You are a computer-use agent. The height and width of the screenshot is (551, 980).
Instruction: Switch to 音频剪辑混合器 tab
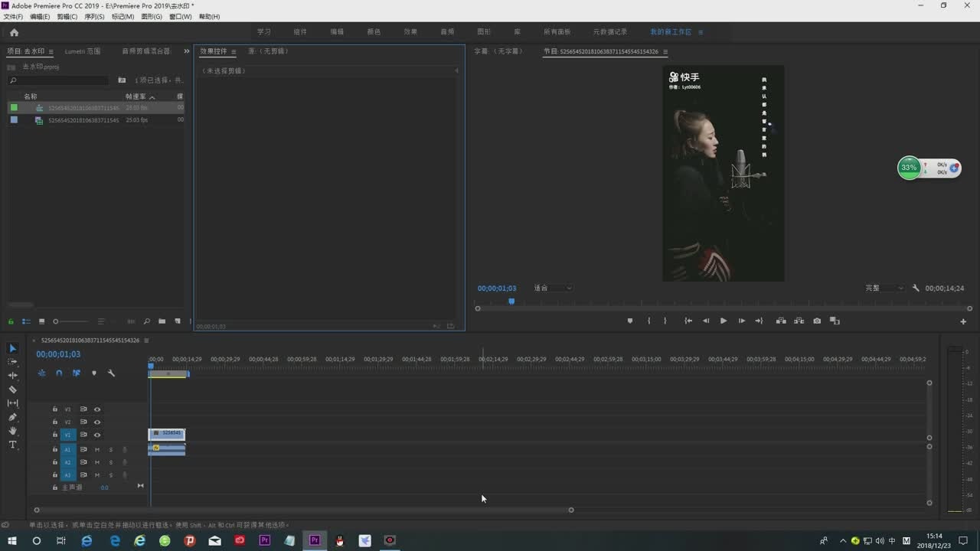pos(146,51)
